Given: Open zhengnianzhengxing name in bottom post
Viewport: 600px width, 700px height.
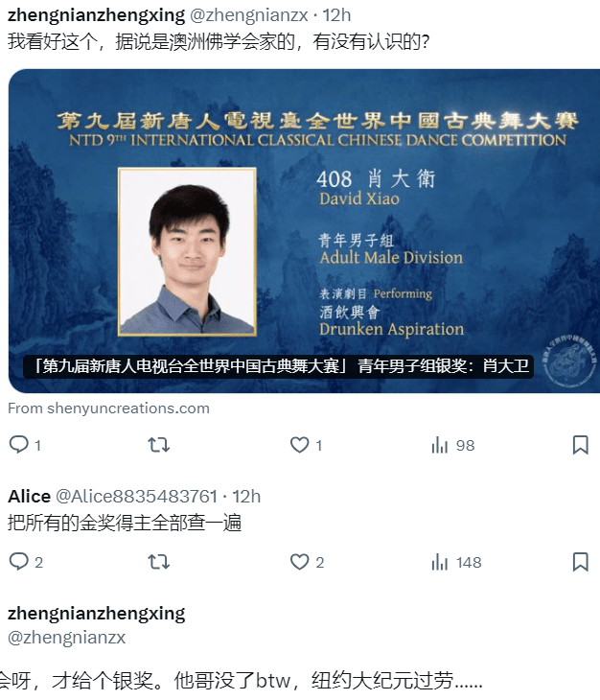Looking at the screenshot, I should coord(97,614).
